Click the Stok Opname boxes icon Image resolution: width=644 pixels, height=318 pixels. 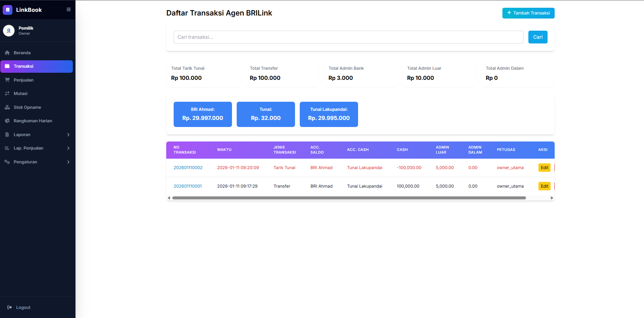(7, 107)
